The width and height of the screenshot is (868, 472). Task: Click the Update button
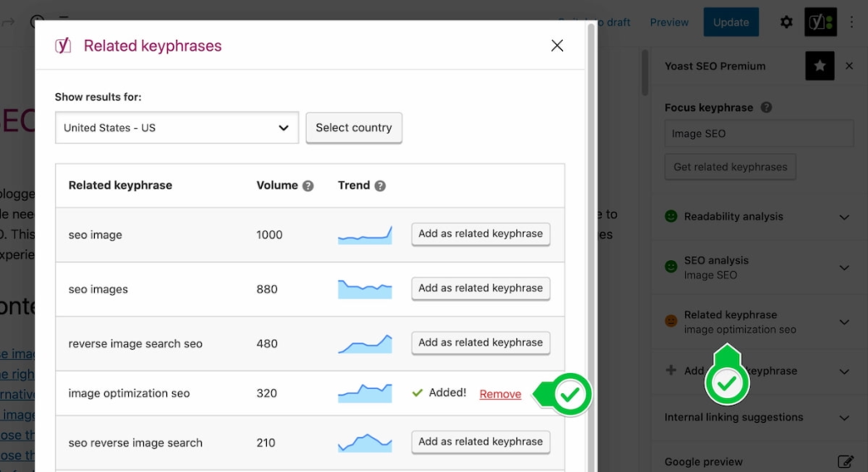(731, 22)
